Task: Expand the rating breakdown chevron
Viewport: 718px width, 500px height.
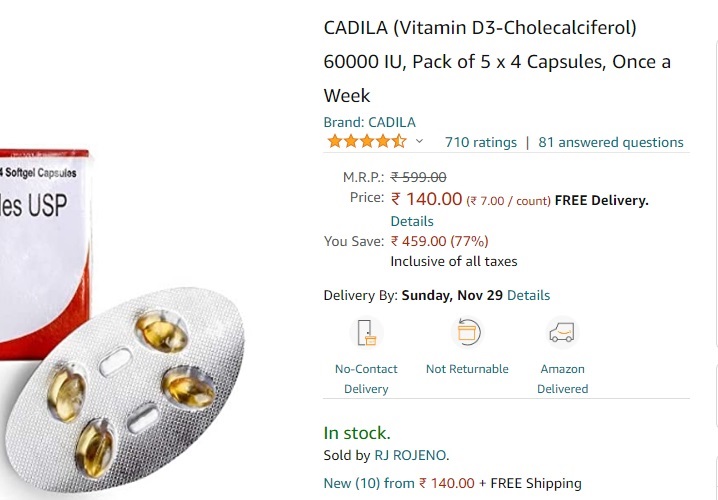Action: click(x=419, y=142)
